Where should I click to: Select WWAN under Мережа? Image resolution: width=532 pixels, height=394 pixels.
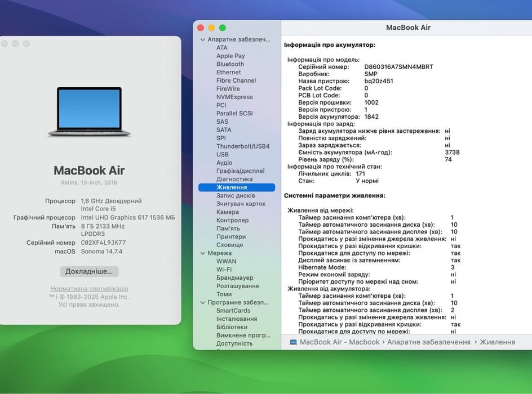(227, 262)
